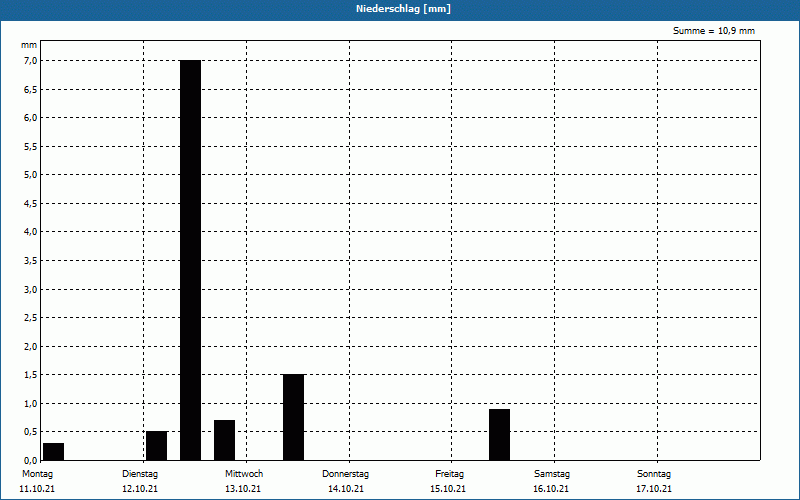Click the Samstag axis label
The height and width of the screenshot is (500, 800).
[552, 474]
